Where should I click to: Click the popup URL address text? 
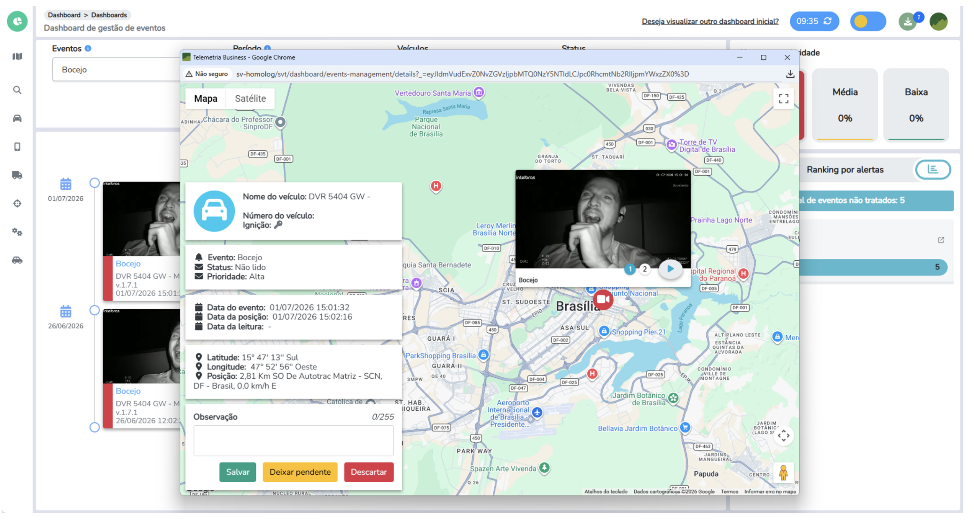click(x=462, y=74)
